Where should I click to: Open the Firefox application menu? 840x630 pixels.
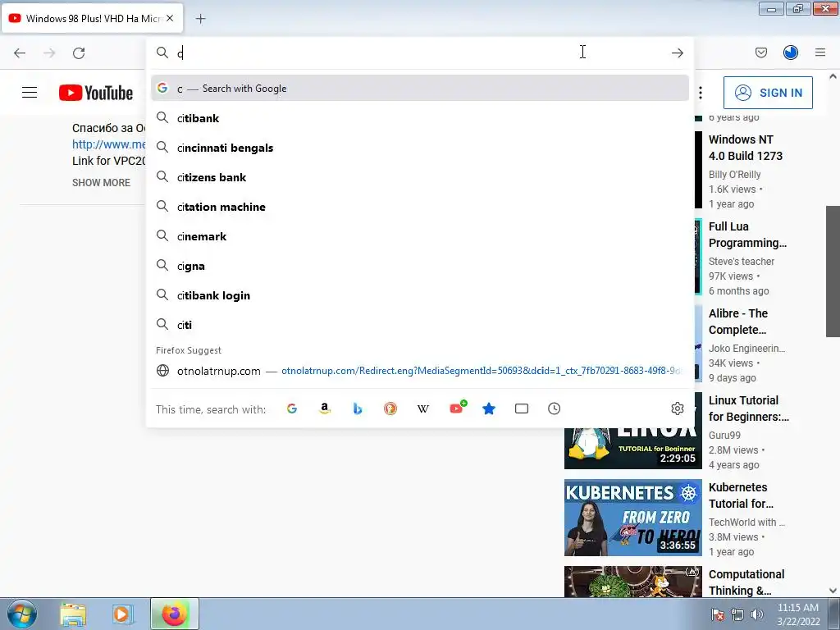(x=819, y=52)
